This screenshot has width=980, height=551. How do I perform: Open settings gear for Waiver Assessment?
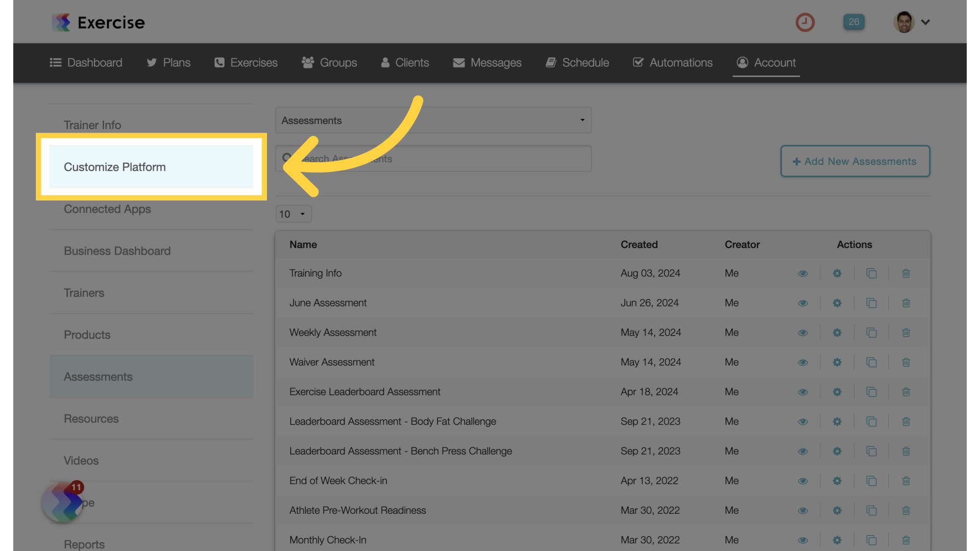point(837,362)
